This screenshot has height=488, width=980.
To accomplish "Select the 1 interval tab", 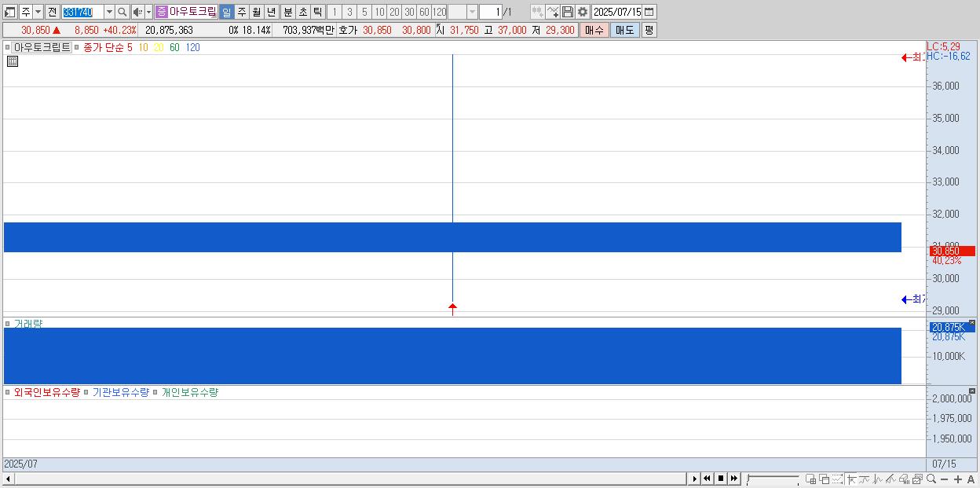I will [335, 12].
